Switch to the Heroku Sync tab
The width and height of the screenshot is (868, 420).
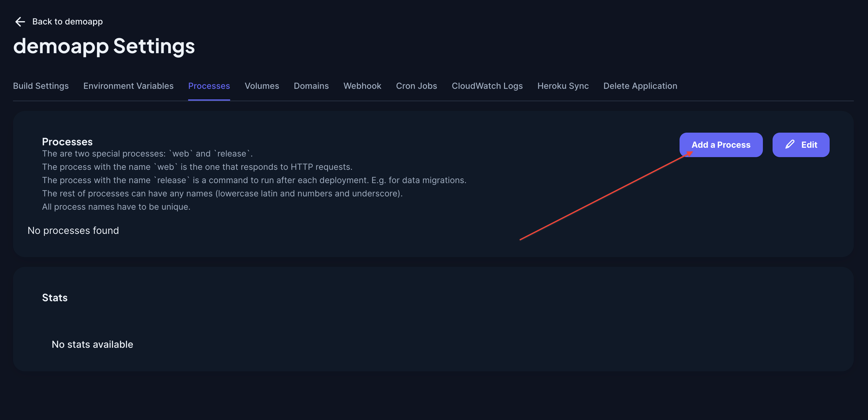pyautogui.click(x=563, y=86)
